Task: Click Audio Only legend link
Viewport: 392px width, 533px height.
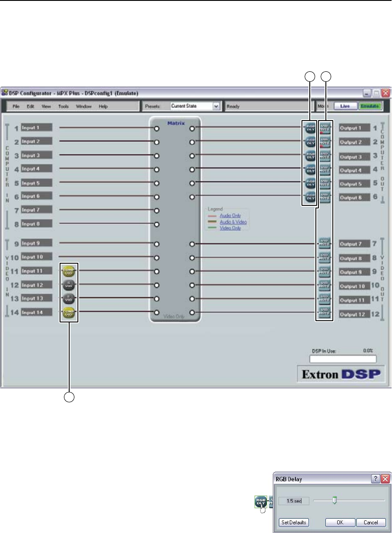Action: coord(231,215)
